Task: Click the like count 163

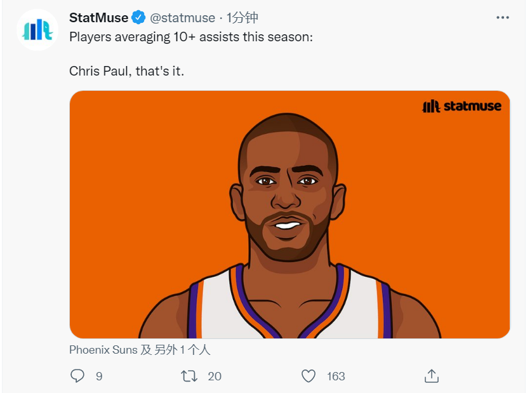Action: (x=336, y=376)
